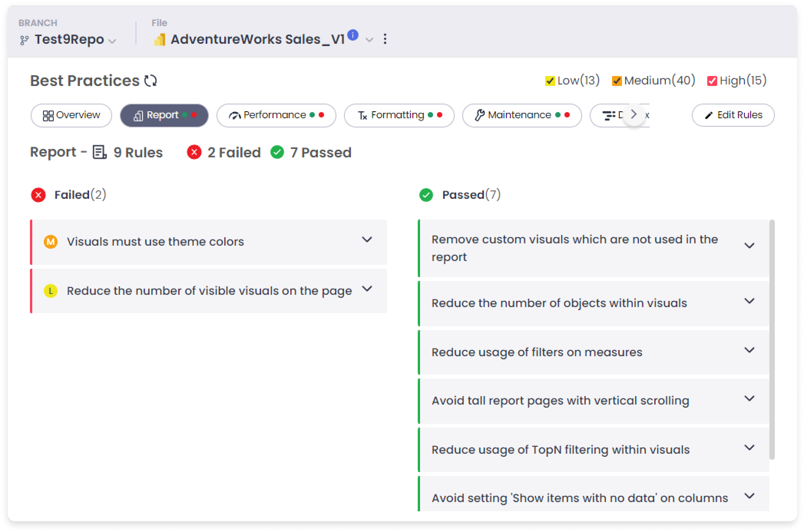Disable the High(15) severity checkbox
Screen dimensions: 804x532
pos(712,81)
